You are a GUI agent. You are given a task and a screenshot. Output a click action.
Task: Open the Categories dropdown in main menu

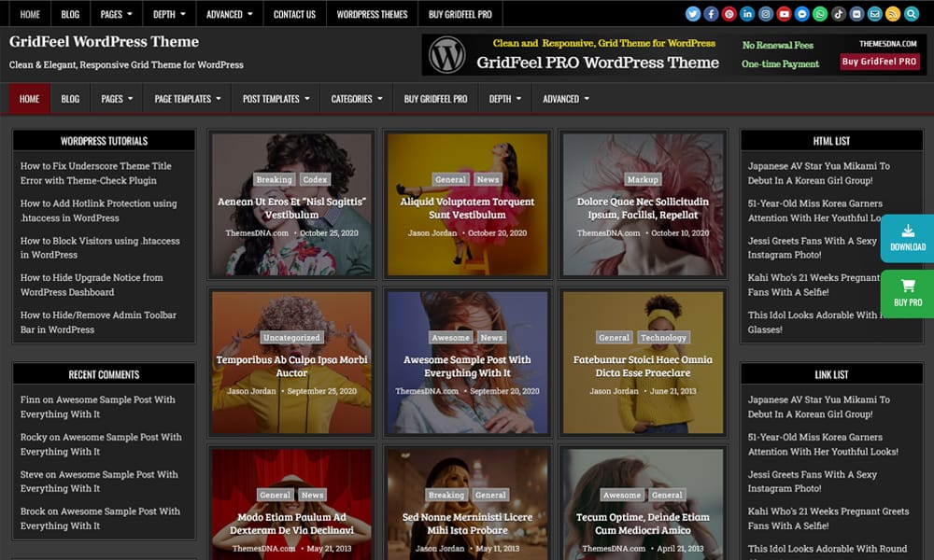click(357, 99)
